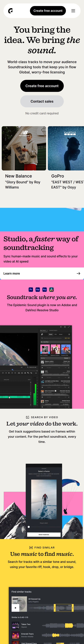Click the Create free account button above Contact sales
84x644 pixels.
(42, 86)
